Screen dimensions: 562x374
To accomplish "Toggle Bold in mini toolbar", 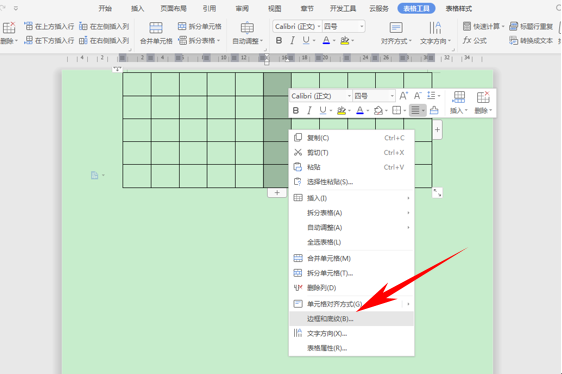I will point(296,110).
